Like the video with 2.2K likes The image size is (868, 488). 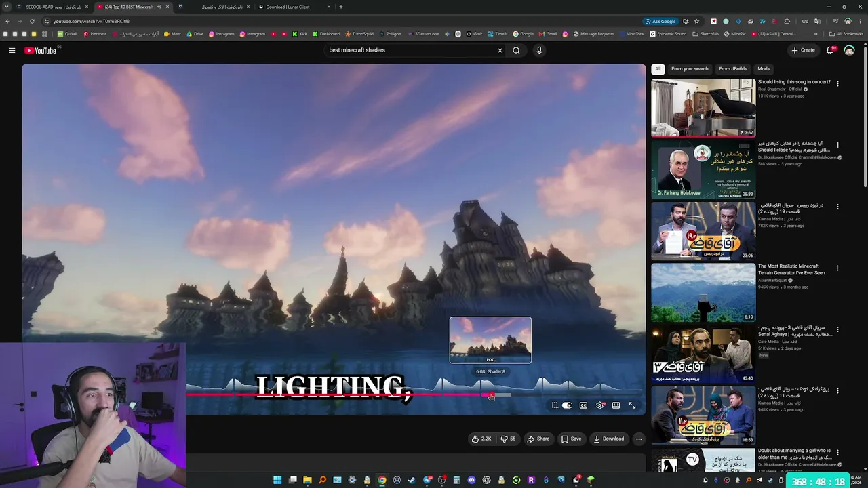point(481,439)
